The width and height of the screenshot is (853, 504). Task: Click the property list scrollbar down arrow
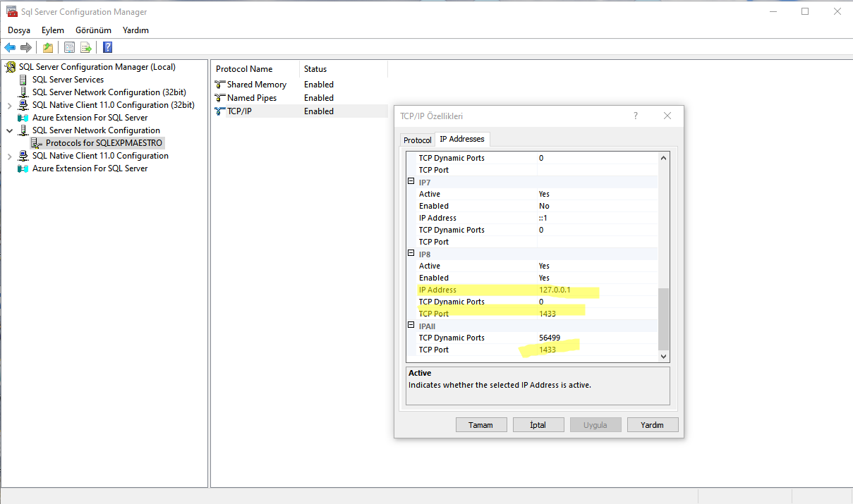[663, 357]
